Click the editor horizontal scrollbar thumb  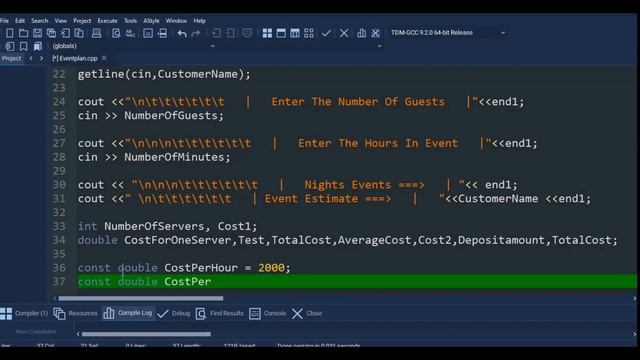141,298
